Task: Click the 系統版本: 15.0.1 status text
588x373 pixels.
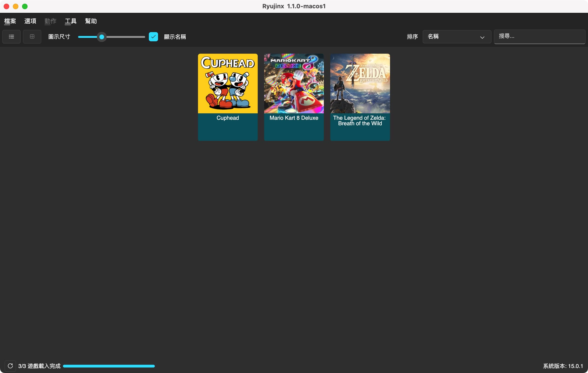Action: [x=563, y=366]
